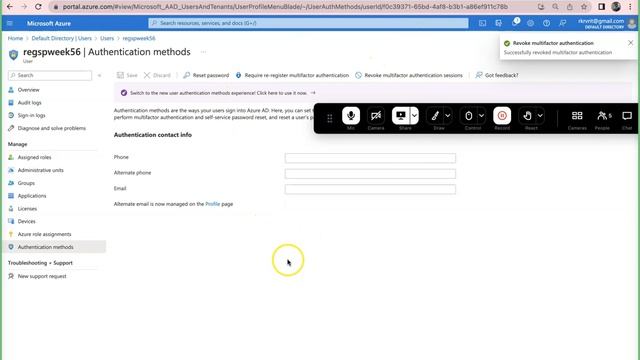The image size is (640, 360).
Task: Open the Azure portal hamburger menu
Action: tap(10, 23)
